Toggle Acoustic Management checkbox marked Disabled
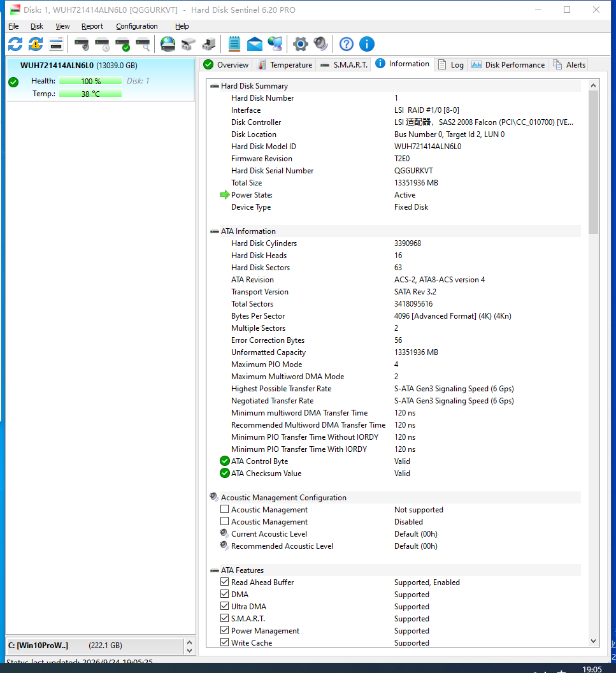 [x=224, y=521]
